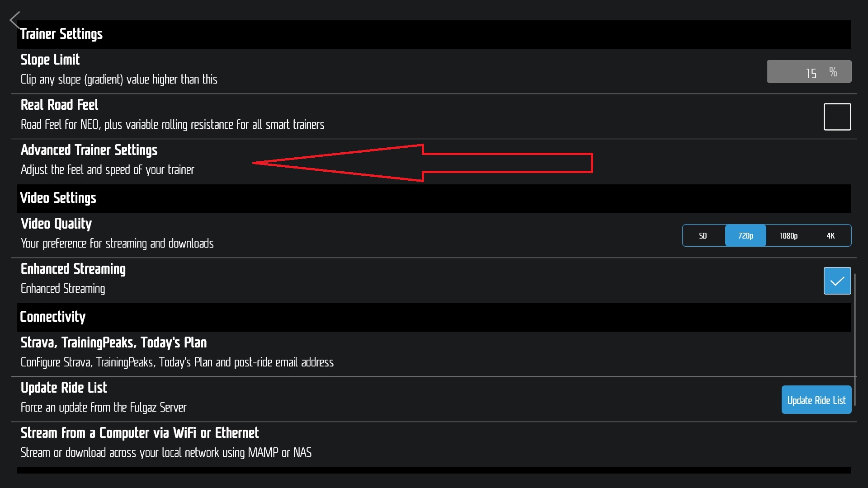Disable the Enhanced Streaming checkbox

tap(837, 281)
